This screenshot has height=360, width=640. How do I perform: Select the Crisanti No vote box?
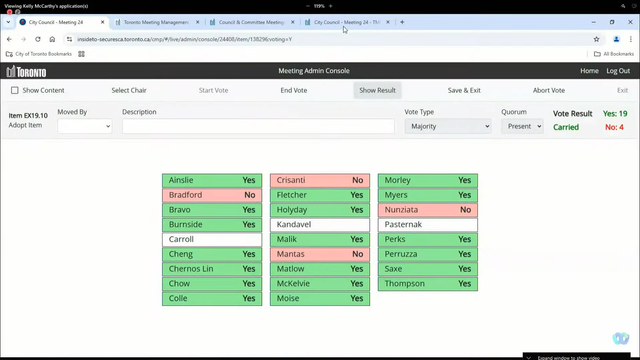click(x=320, y=180)
